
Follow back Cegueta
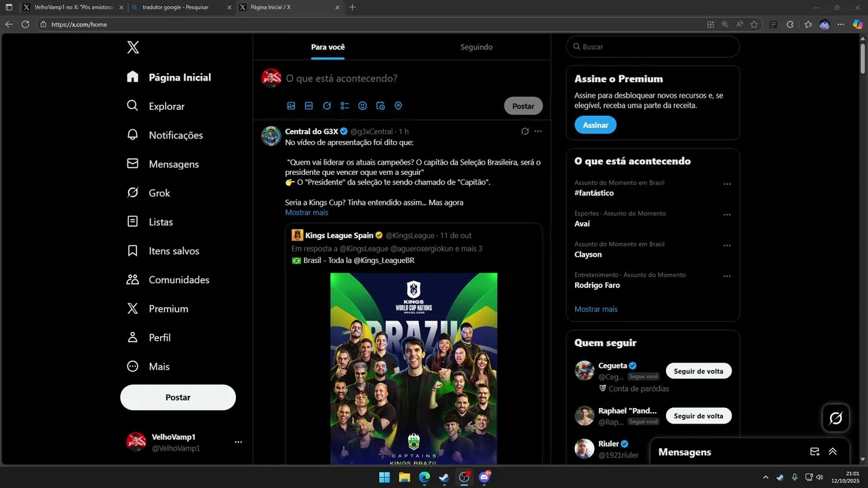click(x=698, y=371)
